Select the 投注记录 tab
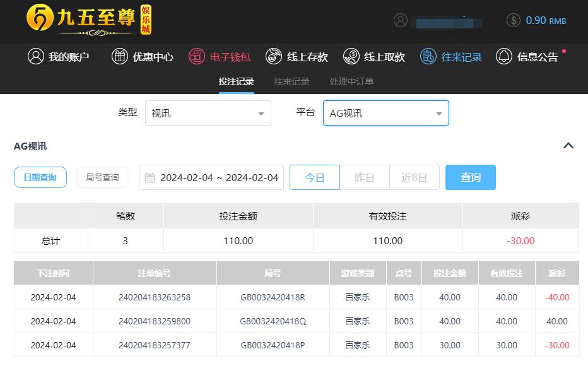 [236, 81]
